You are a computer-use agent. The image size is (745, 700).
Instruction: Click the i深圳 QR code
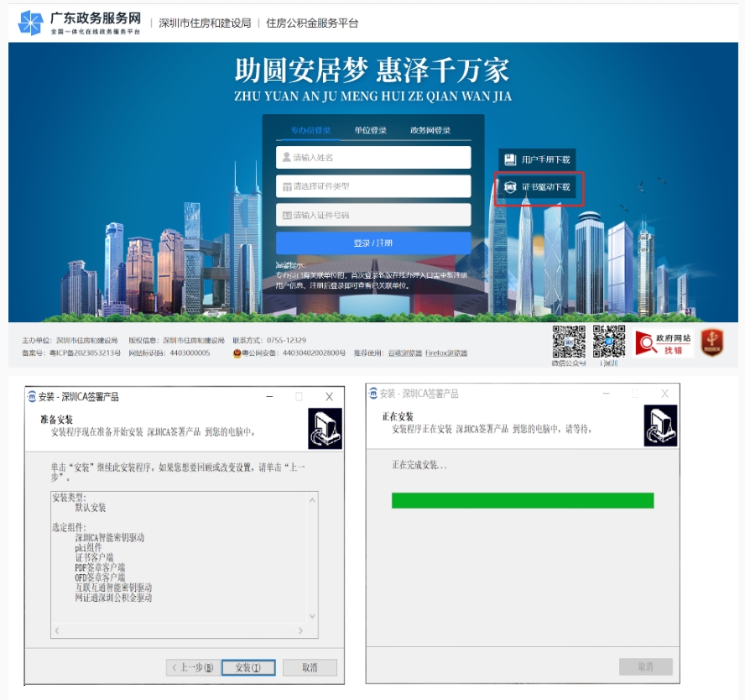coord(608,342)
